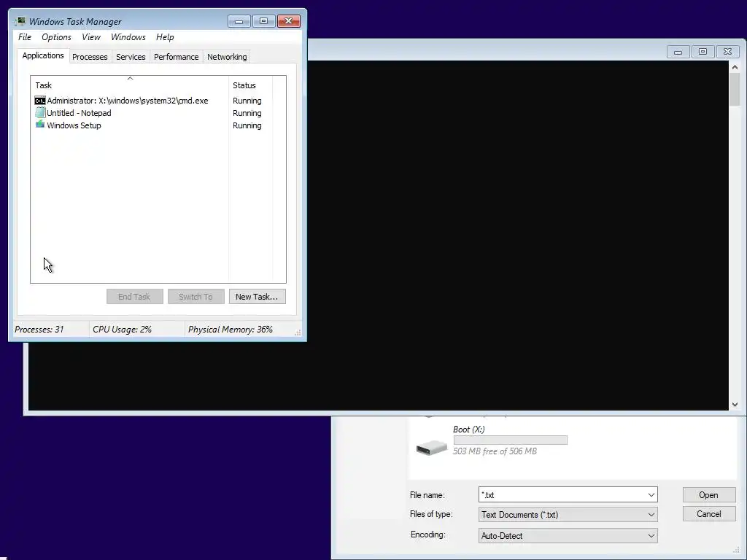This screenshot has width=747, height=560.
Task: Open the View menu in Task Manager
Action: [x=91, y=37]
